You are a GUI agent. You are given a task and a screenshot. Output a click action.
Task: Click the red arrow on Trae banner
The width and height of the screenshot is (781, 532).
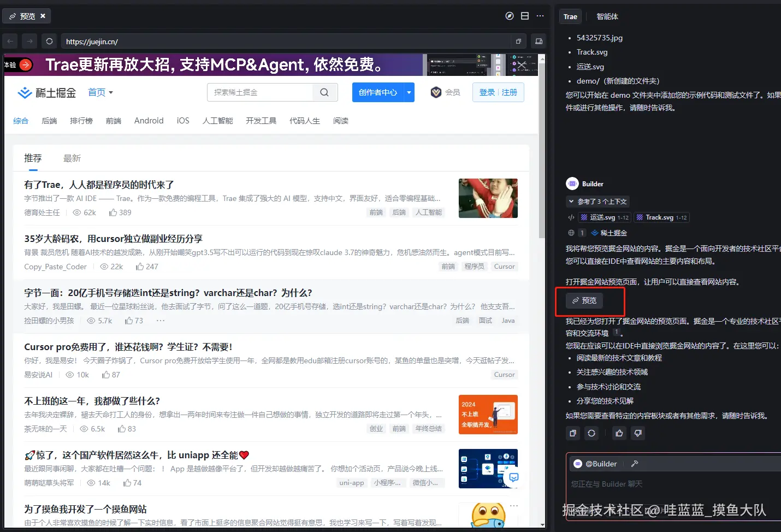click(26, 64)
